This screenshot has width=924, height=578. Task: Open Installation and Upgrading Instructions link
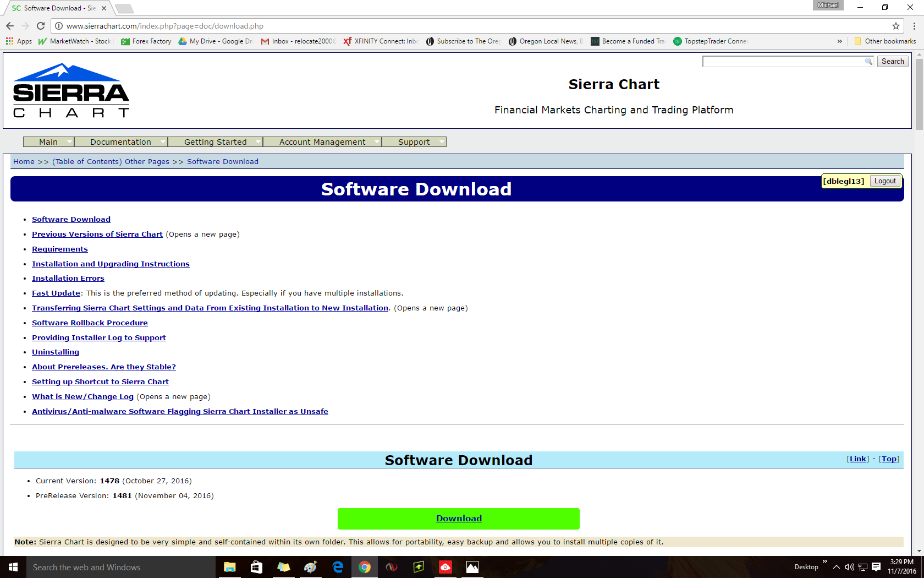111,264
